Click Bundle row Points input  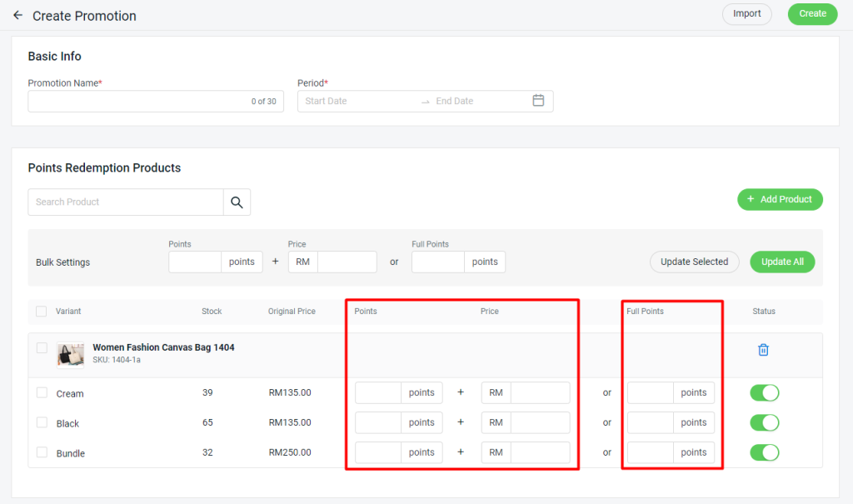click(x=378, y=452)
